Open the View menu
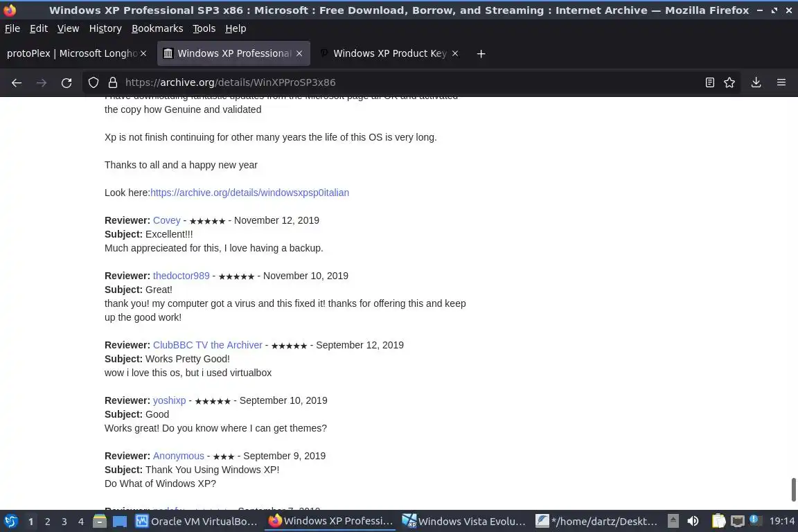The height and width of the screenshot is (532, 798). [68, 28]
